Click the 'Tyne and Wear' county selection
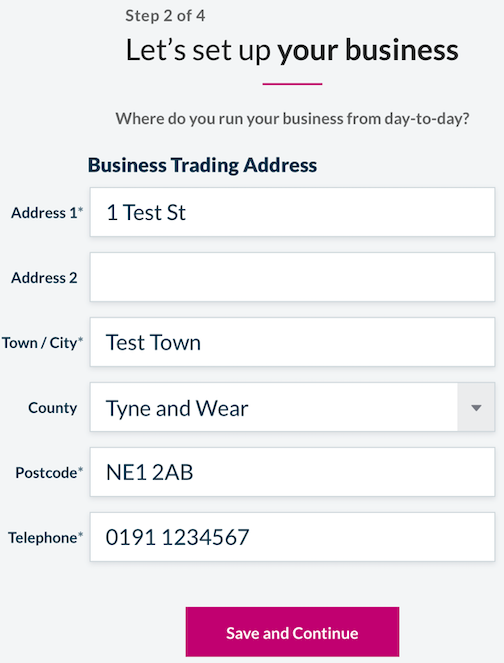 click(x=177, y=408)
